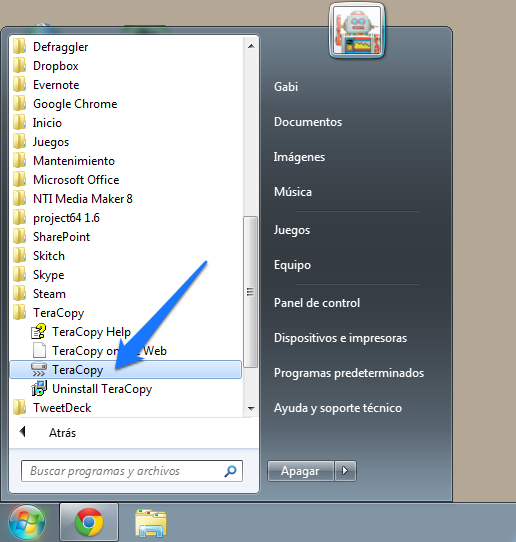This screenshot has width=516, height=542.
Task: Click the project64 1.6 folder icon
Action: [19, 217]
